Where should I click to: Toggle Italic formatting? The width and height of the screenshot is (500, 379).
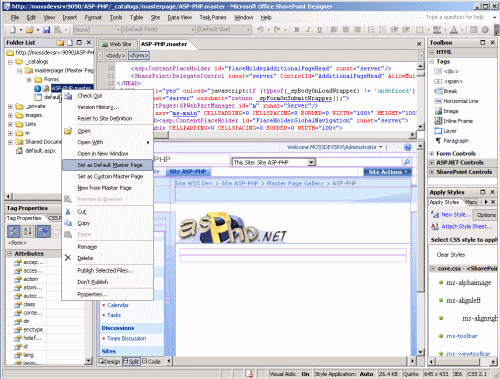point(308,30)
